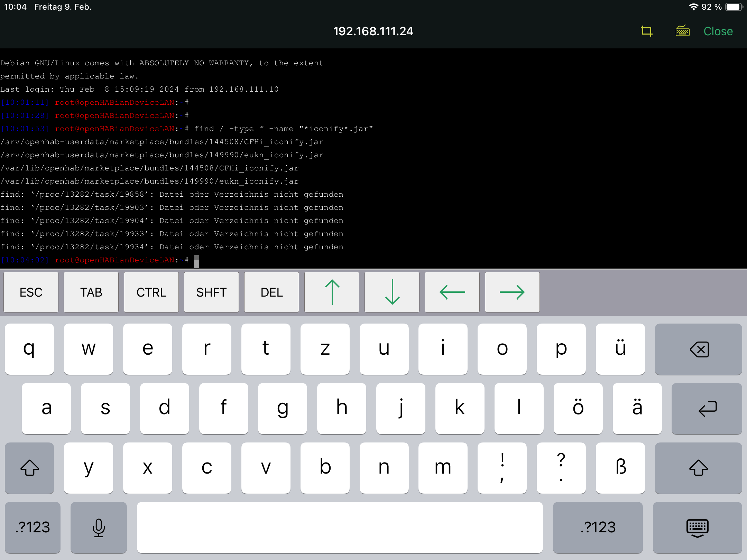
Task: Toggle the right shift key
Action: coord(698,468)
